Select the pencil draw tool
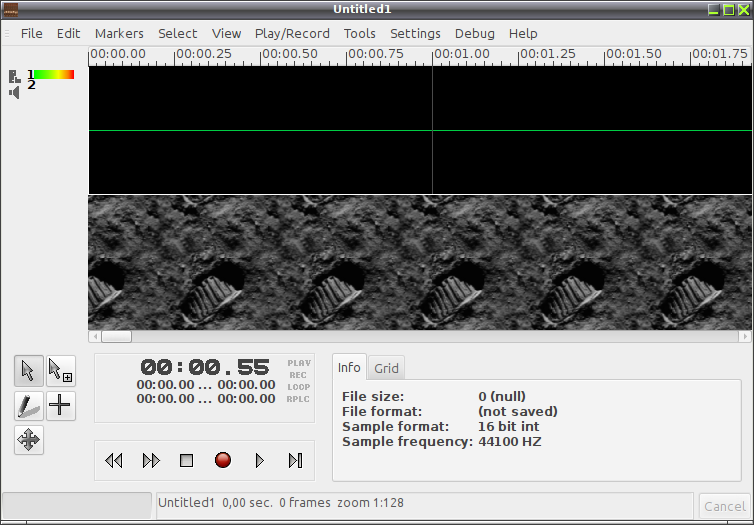Viewport: 754px width, 525px height. [29, 405]
